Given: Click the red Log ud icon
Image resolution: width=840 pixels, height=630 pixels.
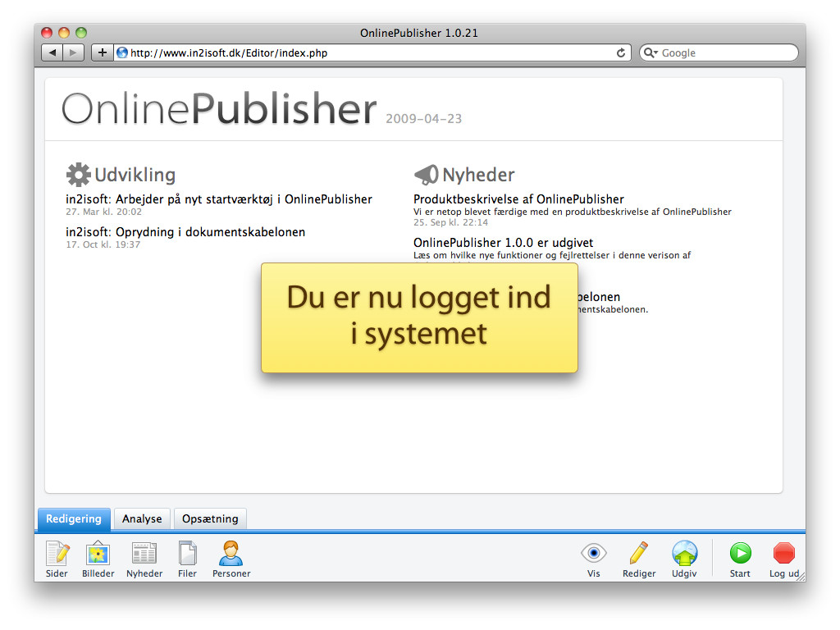Looking at the screenshot, I should point(784,554).
